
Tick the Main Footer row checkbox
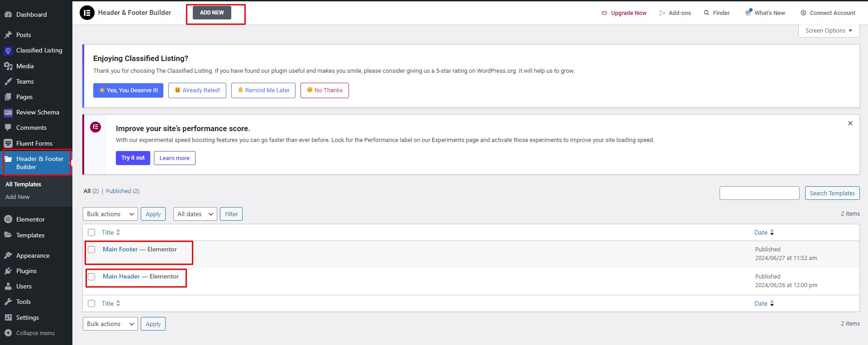(x=91, y=250)
